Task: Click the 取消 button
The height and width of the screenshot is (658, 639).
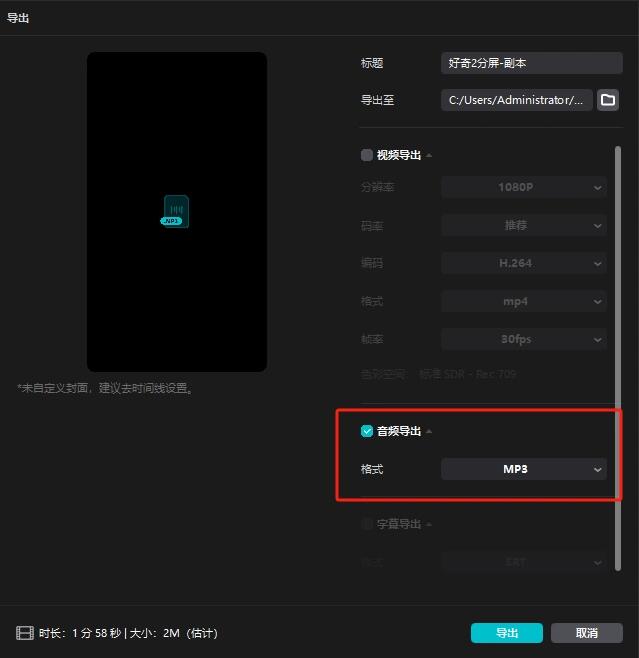Action: [587, 633]
